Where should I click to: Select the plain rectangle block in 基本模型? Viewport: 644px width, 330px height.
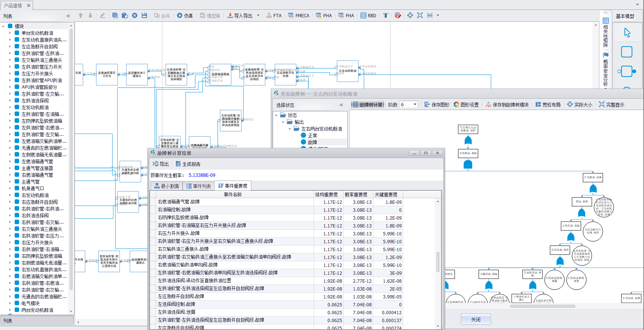[x=627, y=52]
